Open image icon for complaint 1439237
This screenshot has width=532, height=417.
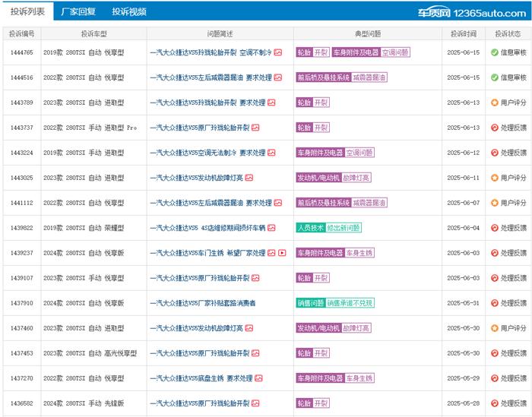(x=271, y=253)
